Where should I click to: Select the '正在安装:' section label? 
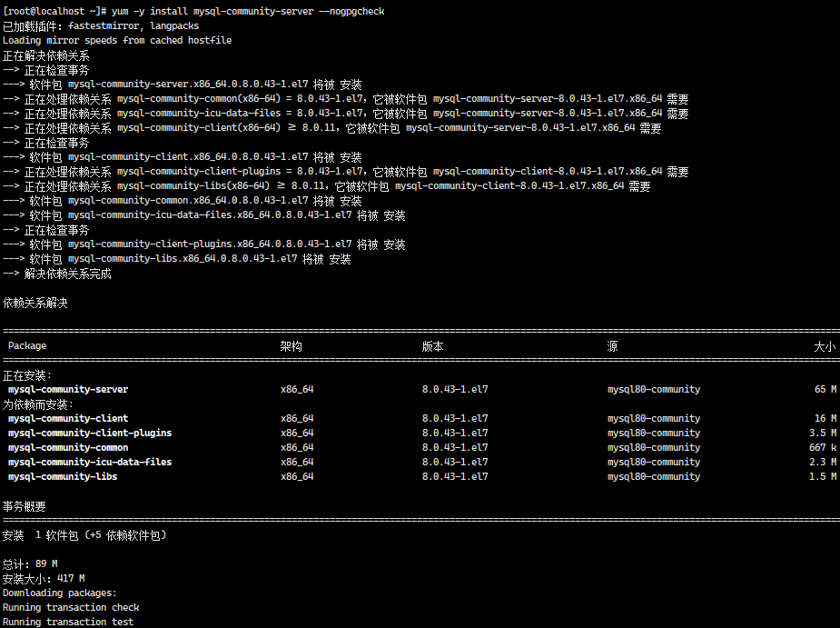tap(27, 374)
